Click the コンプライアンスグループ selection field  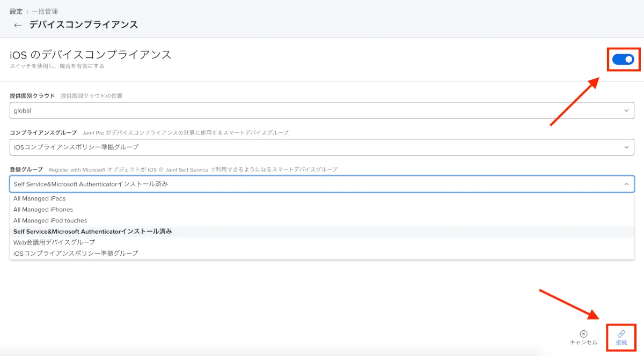coord(311,147)
